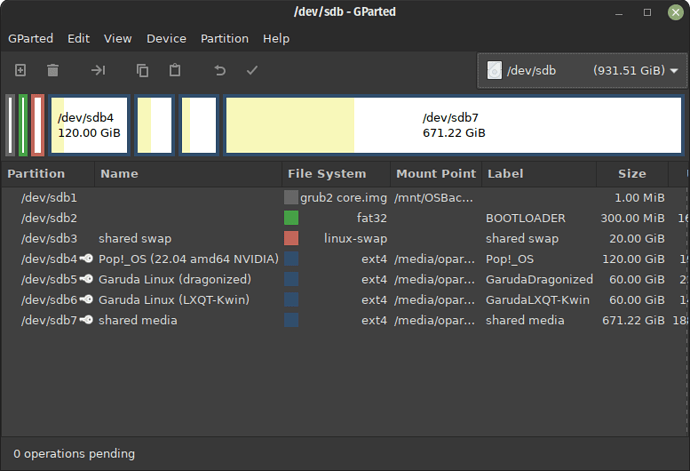Close the GParted window
Image resolution: width=690 pixels, height=471 pixels.
pos(675,12)
